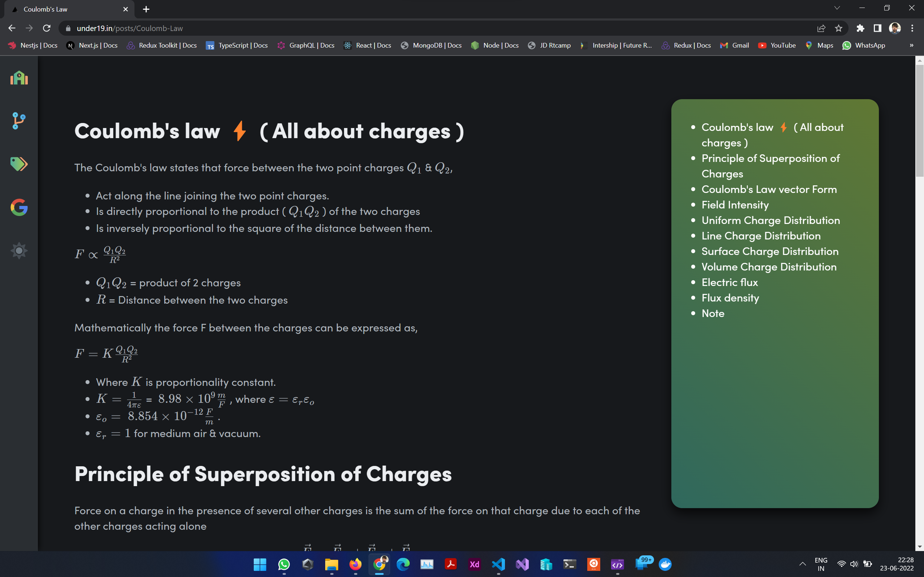Expand hidden bookmarks chevron
924x577 pixels.
pos(911,45)
